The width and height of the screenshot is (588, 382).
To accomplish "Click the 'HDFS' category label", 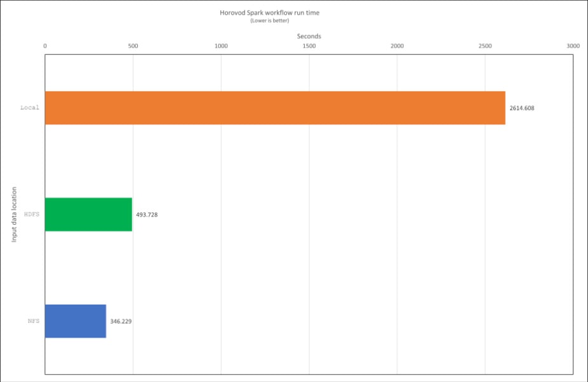I will click(x=31, y=214).
